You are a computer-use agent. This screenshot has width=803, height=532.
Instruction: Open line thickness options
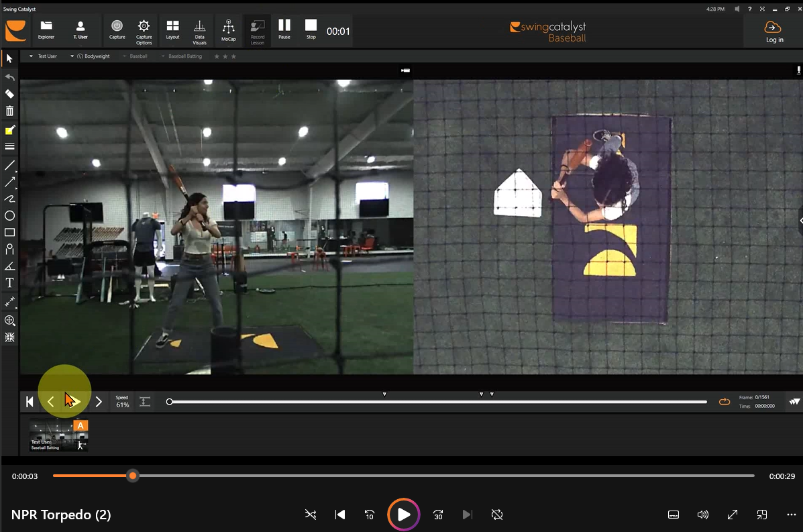point(9,146)
